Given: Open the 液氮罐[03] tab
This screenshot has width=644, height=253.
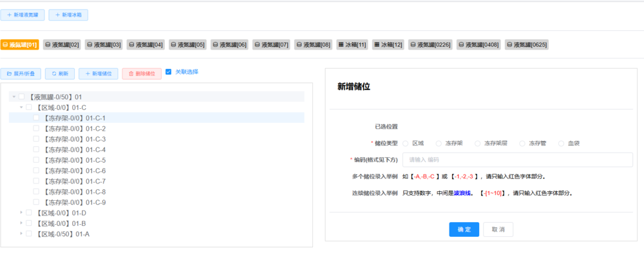Looking at the screenshot, I should (104, 45).
